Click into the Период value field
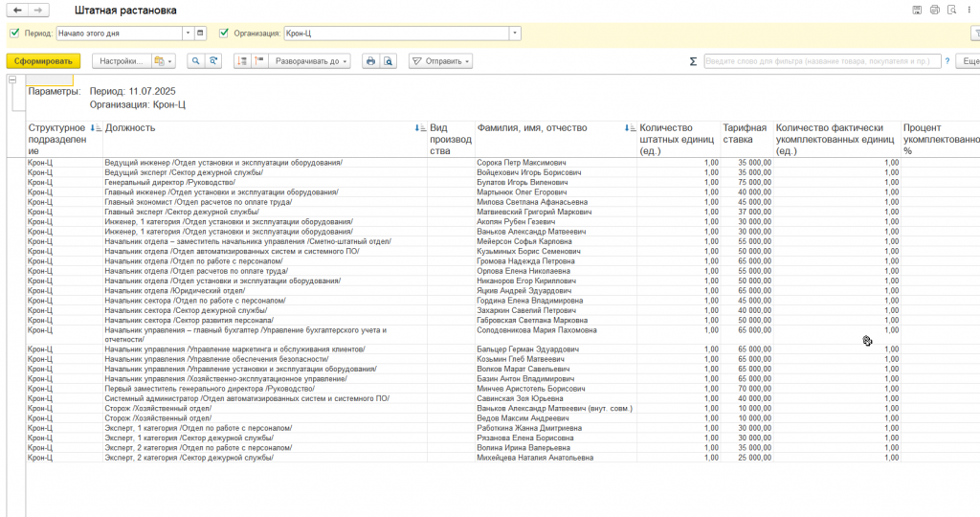Screen dimensions: 980x517 (x=120, y=34)
